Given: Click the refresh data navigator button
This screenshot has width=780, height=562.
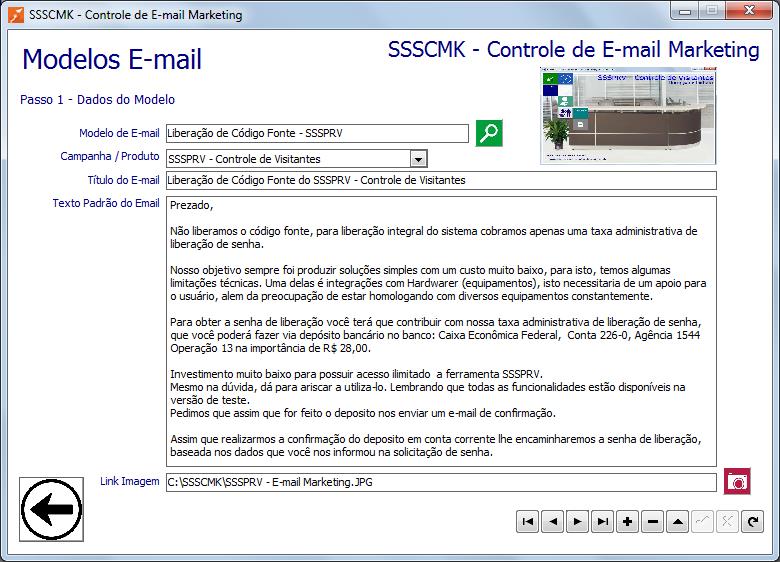Looking at the screenshot, I should tap(753, 522).
